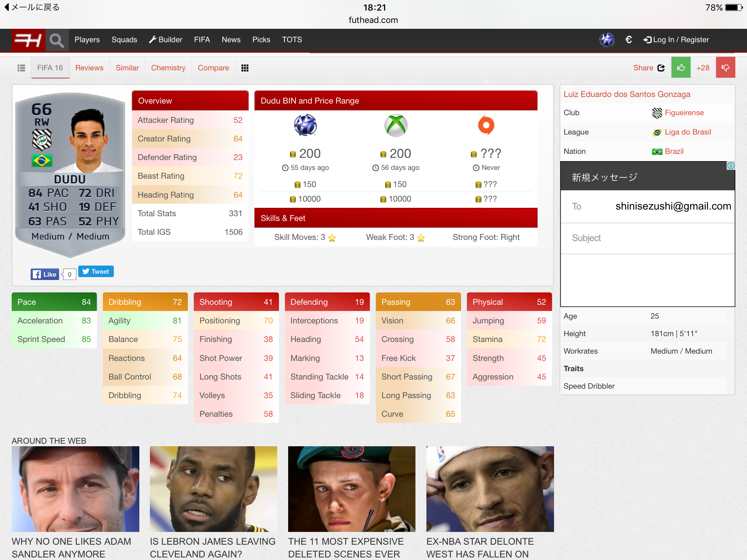Click the Futhead logo icon

pyautogui.click(x=28, y=40)
